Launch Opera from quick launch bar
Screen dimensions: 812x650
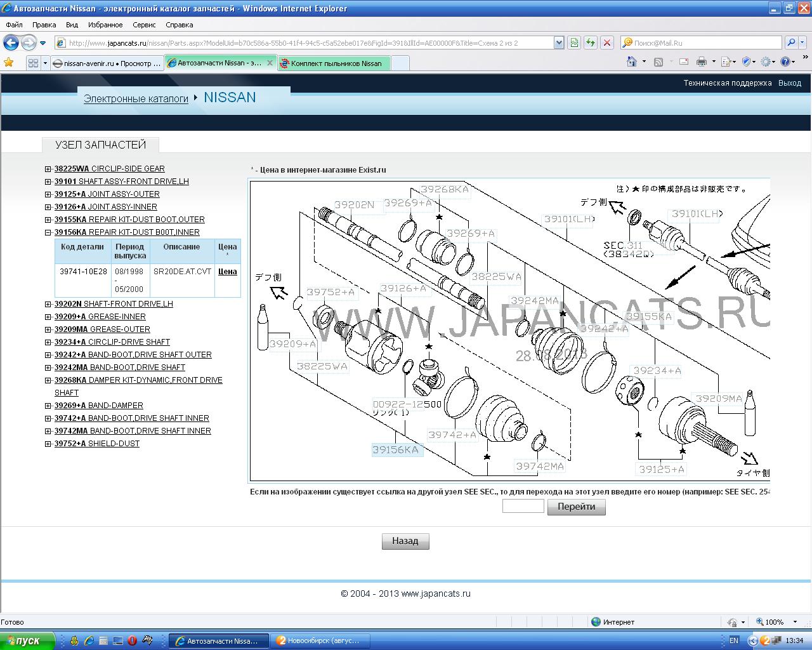point(132,640)
